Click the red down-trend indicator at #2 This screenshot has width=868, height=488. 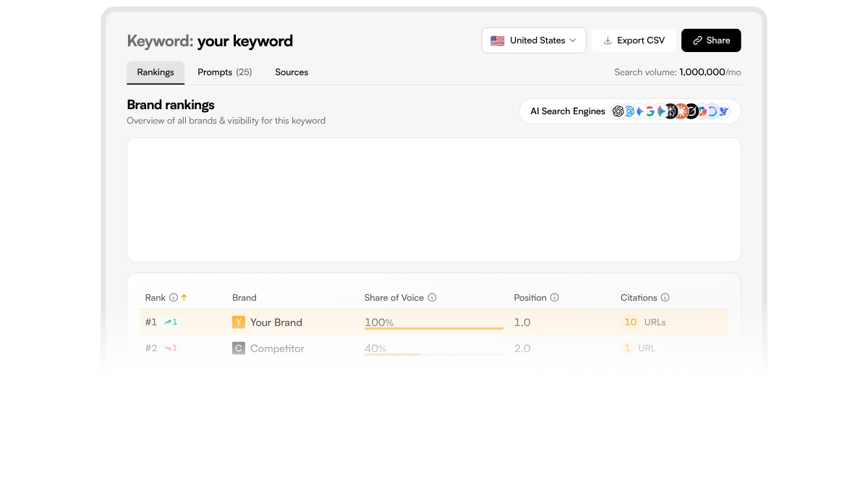tap(171, 348)
